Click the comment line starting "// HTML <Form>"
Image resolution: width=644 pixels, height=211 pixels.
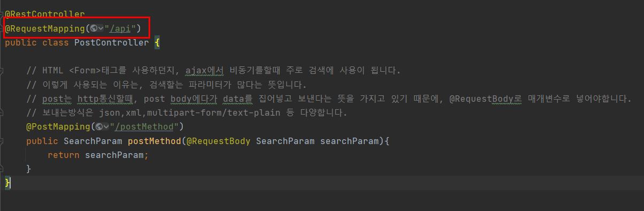[213, 71]
